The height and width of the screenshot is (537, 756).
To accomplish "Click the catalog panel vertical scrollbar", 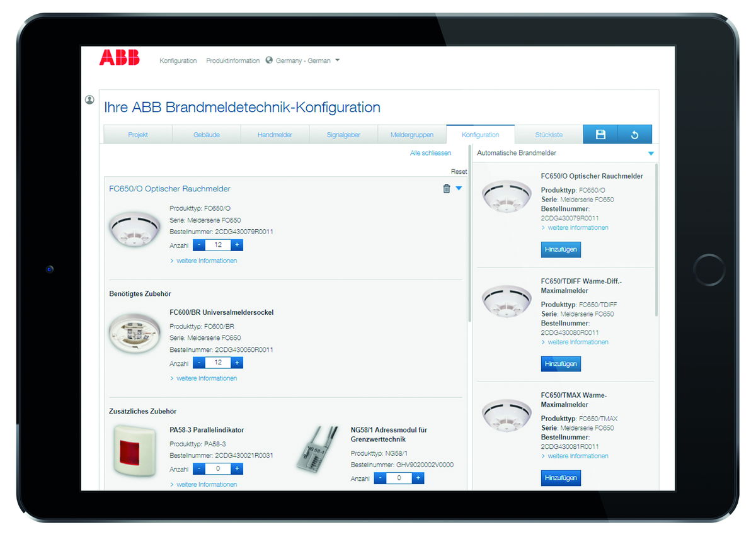I will point(656,239).
